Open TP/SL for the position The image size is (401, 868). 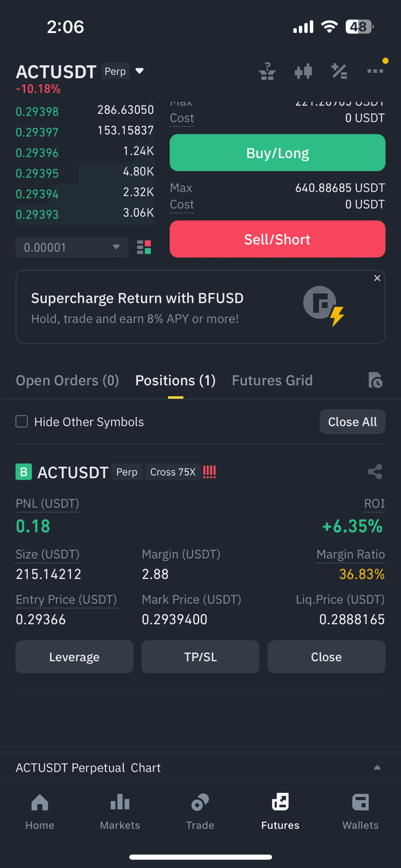point(200,657)
